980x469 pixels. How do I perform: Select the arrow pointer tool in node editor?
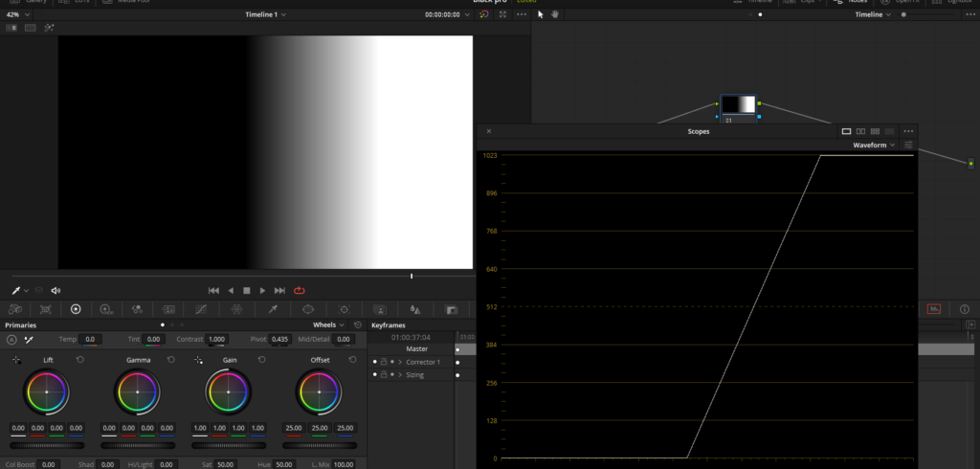[x=541, y=14]
